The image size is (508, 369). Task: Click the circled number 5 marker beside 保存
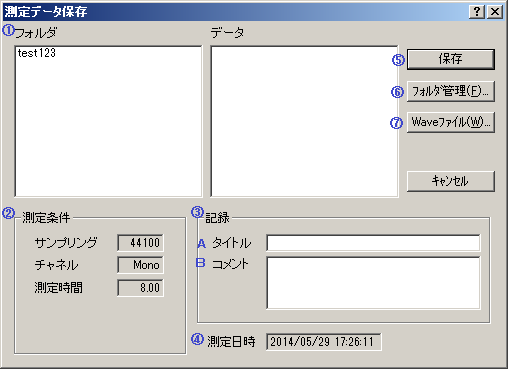pyautogui.click(x=398, y=60)
